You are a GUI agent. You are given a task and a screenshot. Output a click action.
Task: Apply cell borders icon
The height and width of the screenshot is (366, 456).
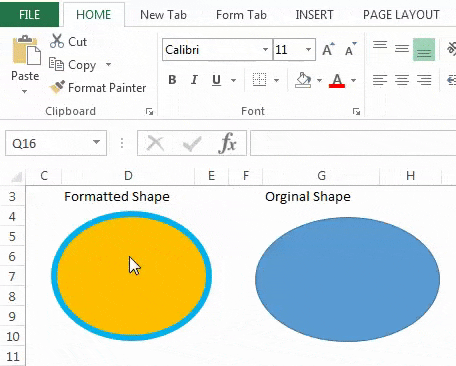(259, 80)
